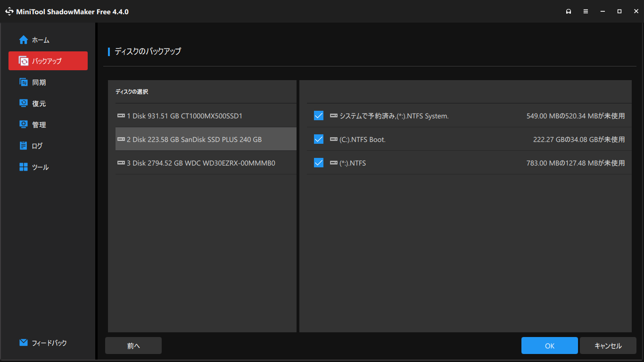Click the Log (ログ) icon
Image resolution: width=644 pixels, height=362 pixels.
24,146
